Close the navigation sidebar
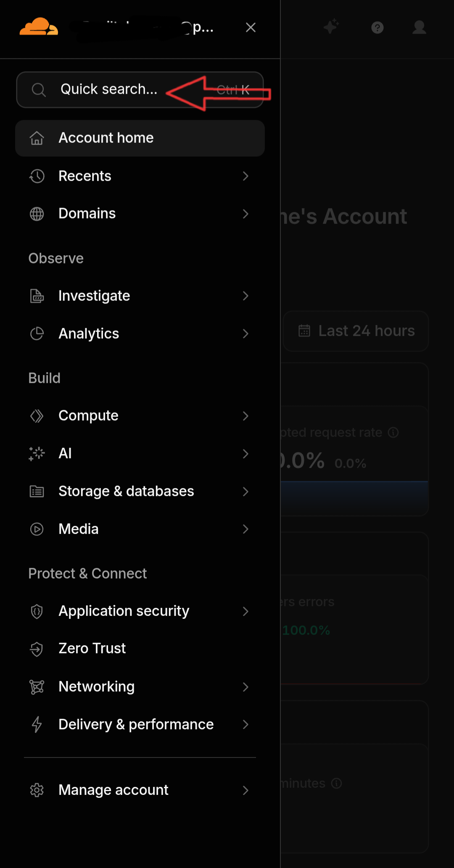 [x=251, y=28]
